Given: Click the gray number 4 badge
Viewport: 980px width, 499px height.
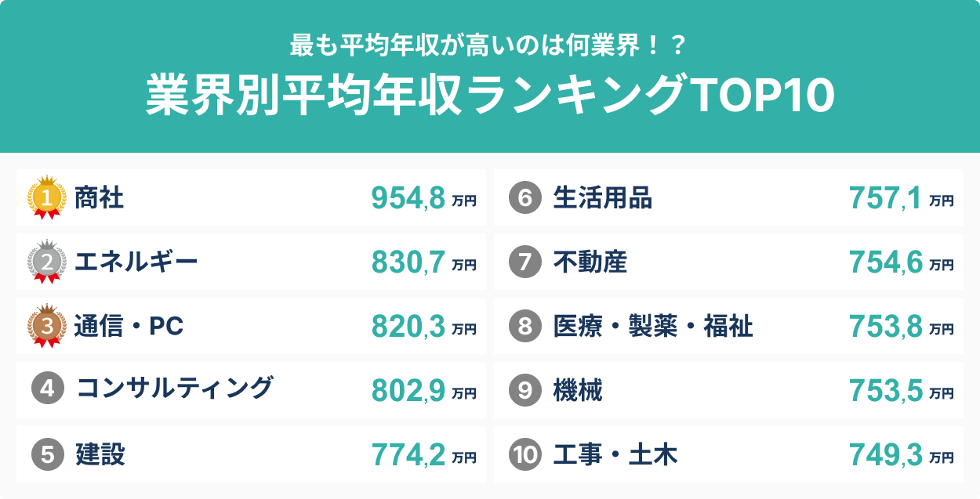Looking at the screenshot, I should click(x=47, y=389).
